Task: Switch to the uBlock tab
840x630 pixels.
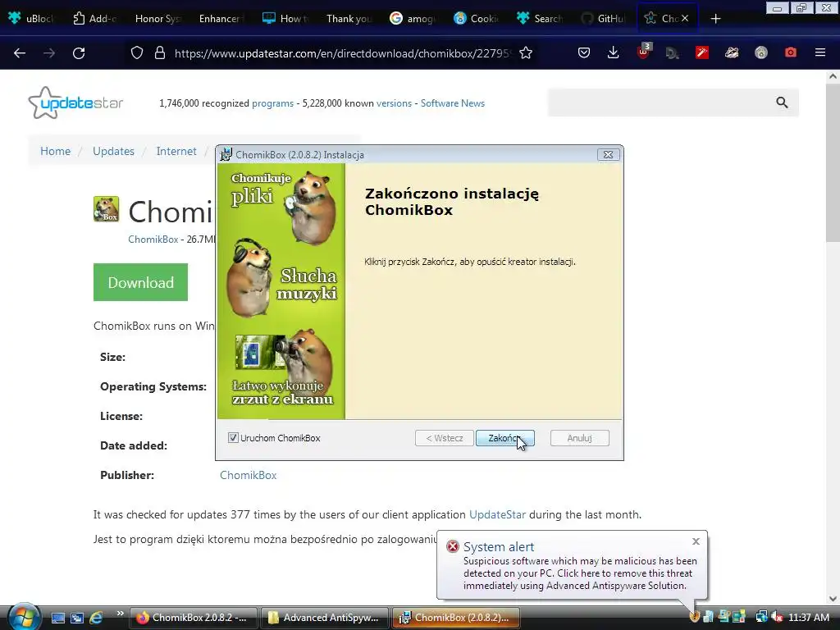Action: 31,18
